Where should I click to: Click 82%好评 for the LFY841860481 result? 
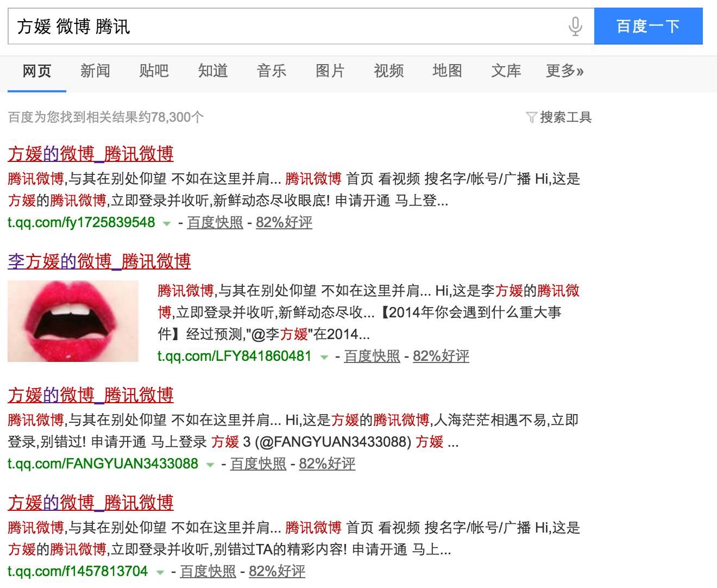[x=441, y=356]
